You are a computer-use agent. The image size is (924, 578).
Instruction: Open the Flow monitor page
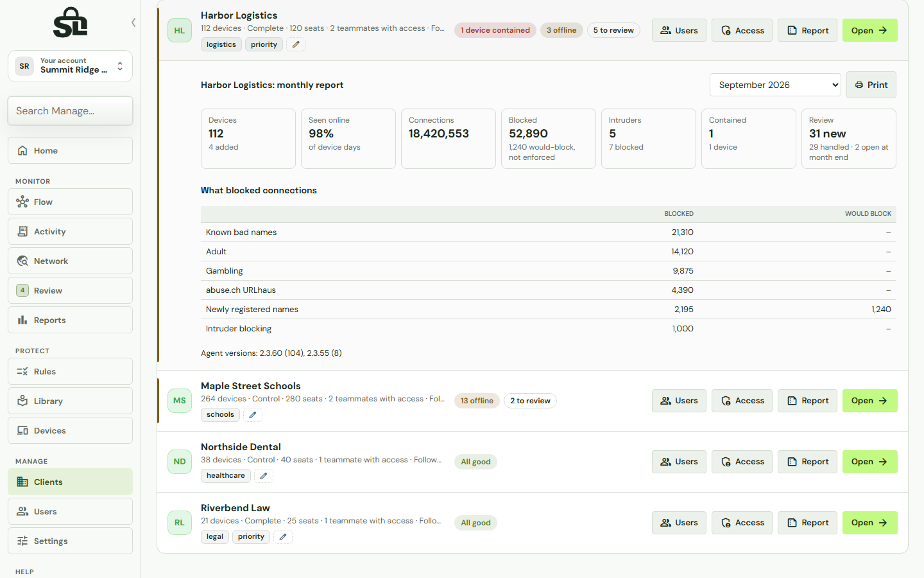(x=70, y=202)
